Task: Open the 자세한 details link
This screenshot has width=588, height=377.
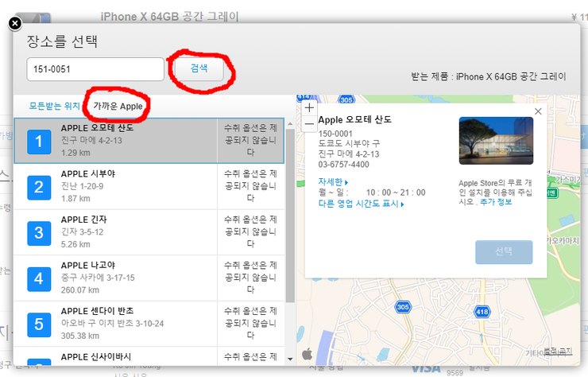Action: 333,182
